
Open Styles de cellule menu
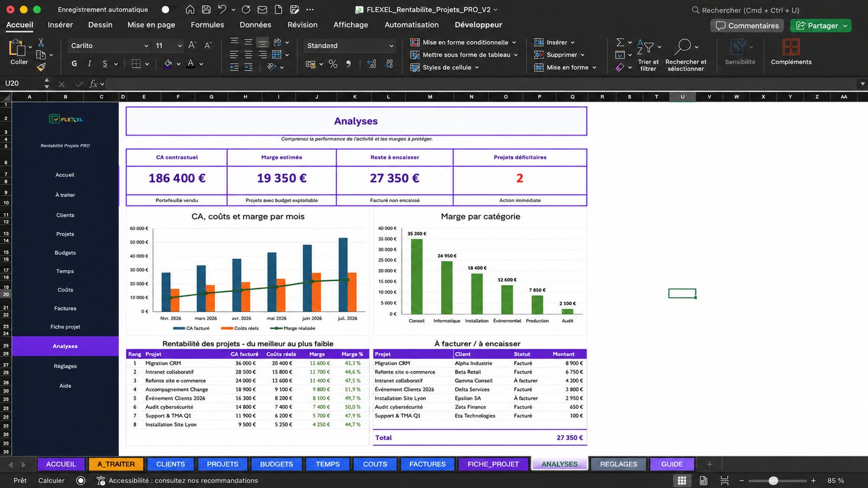coord(445,67)
